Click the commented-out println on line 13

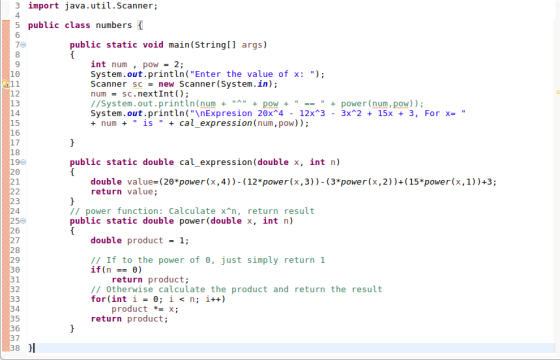click(x=257, y=104)
